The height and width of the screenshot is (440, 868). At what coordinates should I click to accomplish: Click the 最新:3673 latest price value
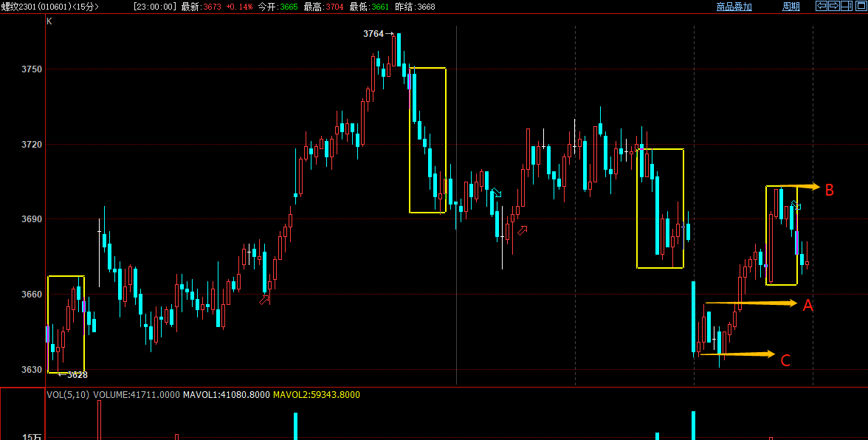tap(201, 7)
